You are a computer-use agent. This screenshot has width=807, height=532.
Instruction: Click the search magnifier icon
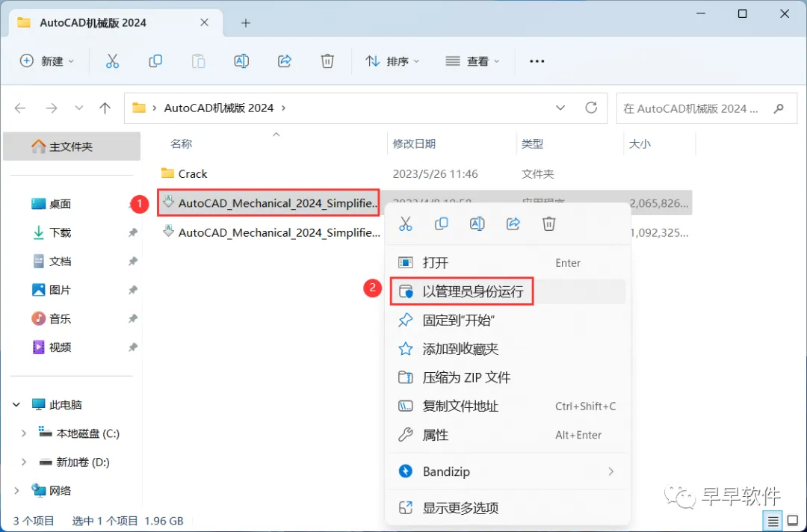(779, 108)
